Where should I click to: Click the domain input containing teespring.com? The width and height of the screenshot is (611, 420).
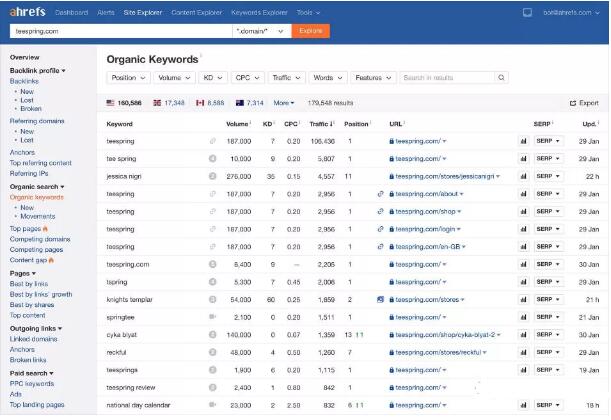point(121,31)
